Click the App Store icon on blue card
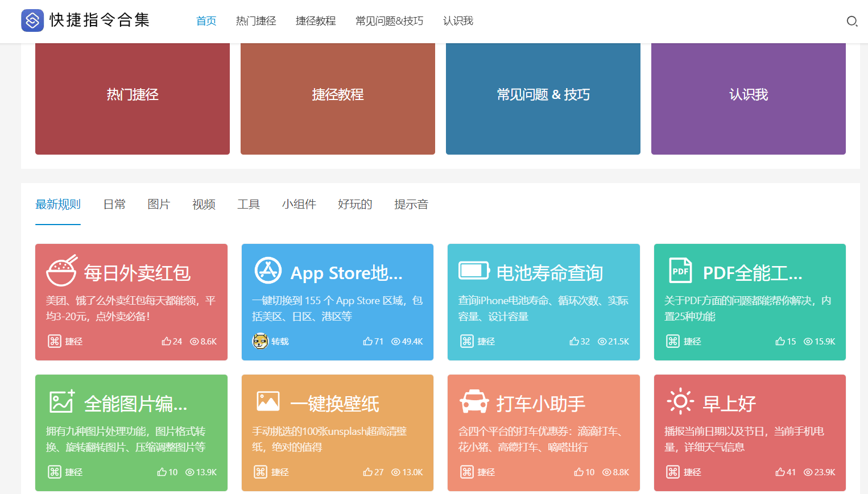Screen dimensions: 868x494 click(x=268, y=271)
